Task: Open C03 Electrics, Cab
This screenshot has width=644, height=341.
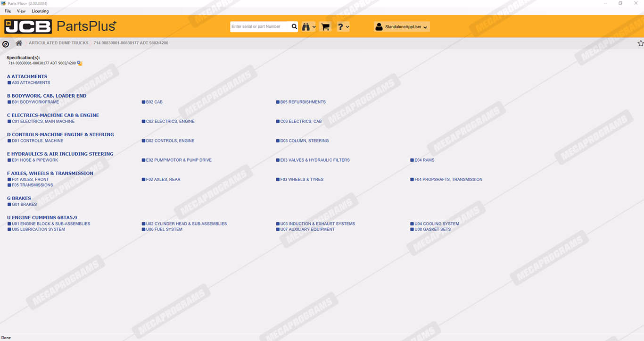Action: tap(299, 121)
